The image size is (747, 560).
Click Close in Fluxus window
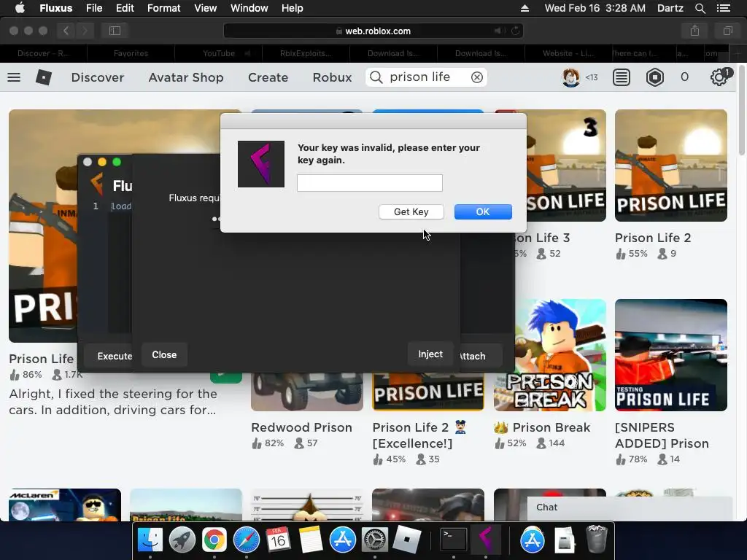164,355
